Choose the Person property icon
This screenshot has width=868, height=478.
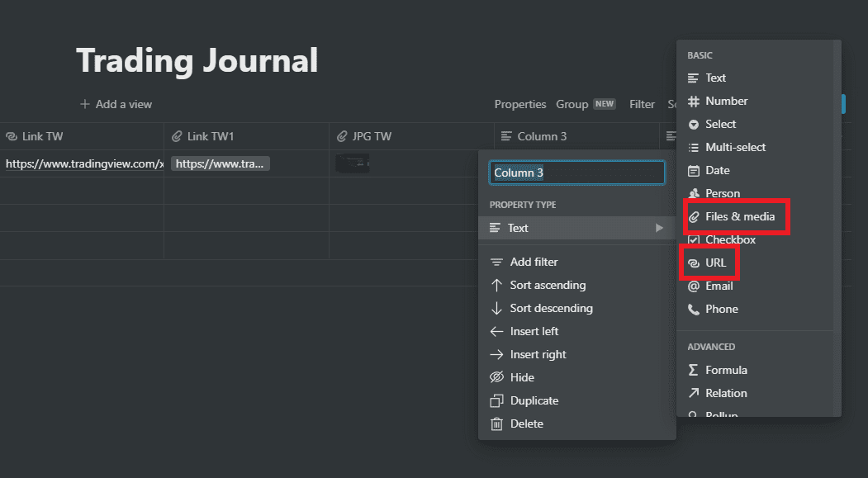pos(693,194)
